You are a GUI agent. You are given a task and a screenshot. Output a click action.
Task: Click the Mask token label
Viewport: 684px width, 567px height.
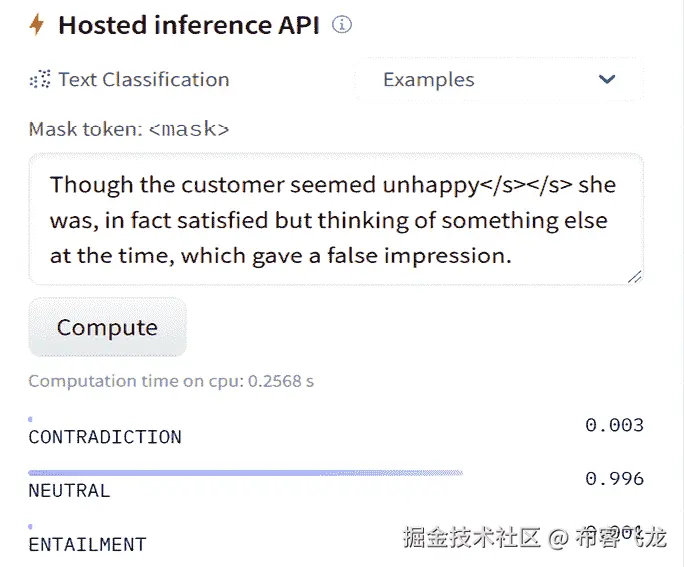pos(129,129)
